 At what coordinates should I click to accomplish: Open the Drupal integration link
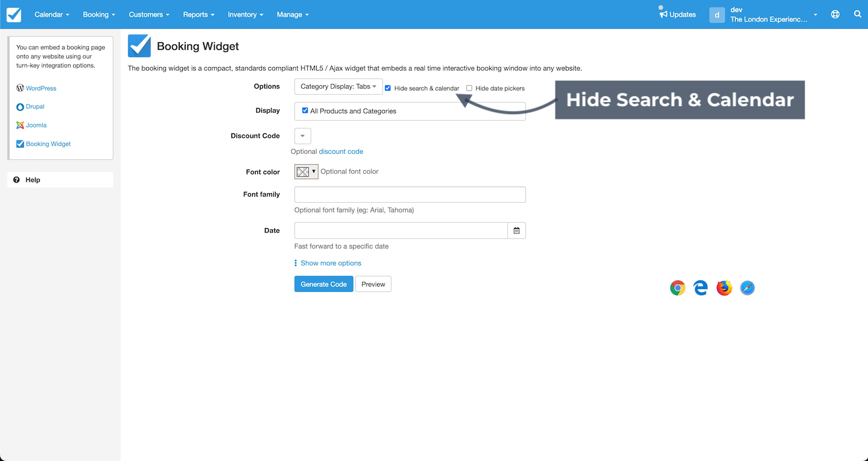[x=35, y=107]
